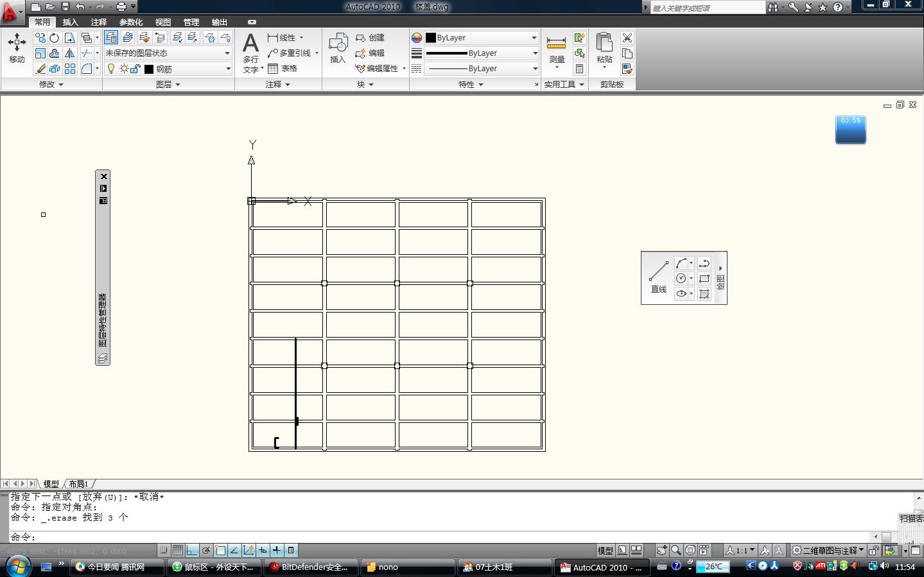The width and height of the screenshot is (924, 577).
Task: Click the Copy clip icon in clipboard panel
Action: 627,53
